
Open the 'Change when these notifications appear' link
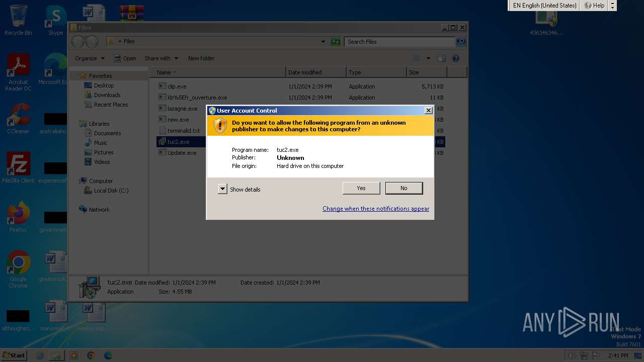[x=376, y=209]
